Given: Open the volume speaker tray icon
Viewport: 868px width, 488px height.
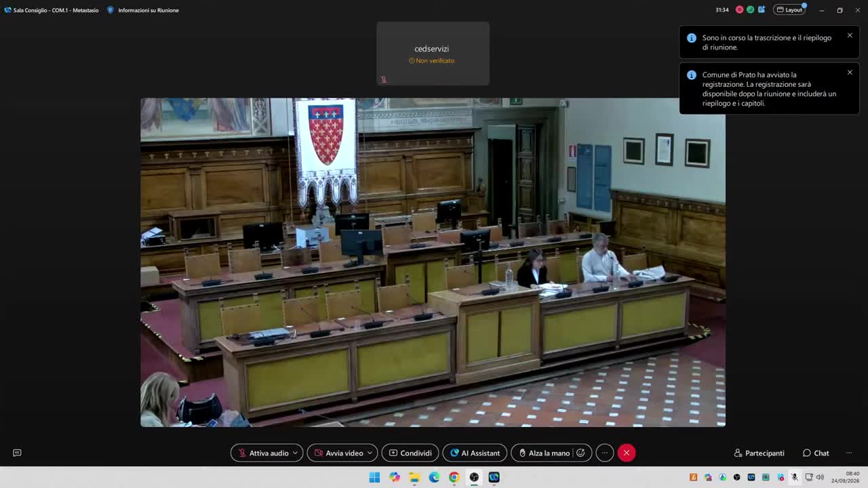Looking at the screenshot, I should click(x=820, y=477).
